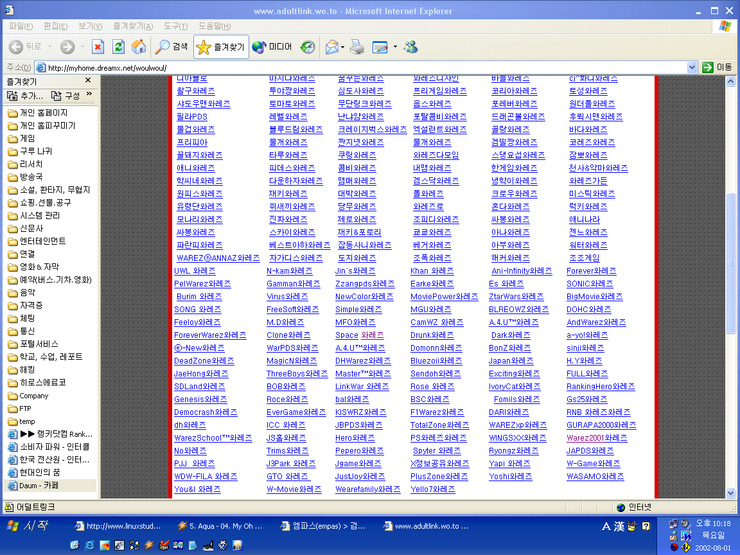Click the vertical scrollbar down arrow
This screenshot has height=555, width=740.
point(731,493)
